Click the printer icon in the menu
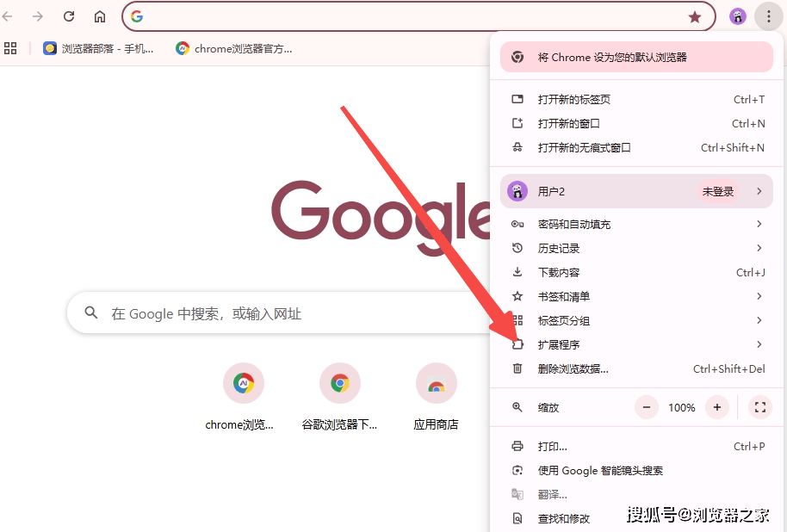The height and width of the screenshot is (532, 787). pyautogui.click(x=517, y=446)
